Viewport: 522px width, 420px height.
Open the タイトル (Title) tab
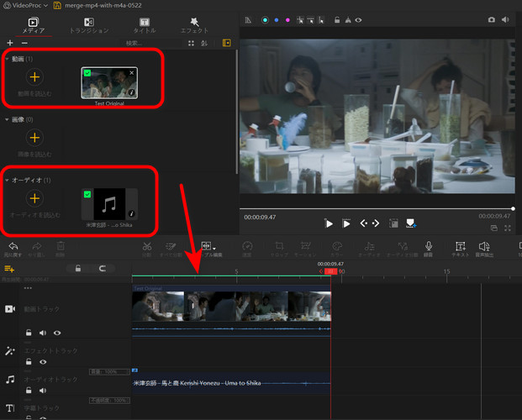(145, 26)
